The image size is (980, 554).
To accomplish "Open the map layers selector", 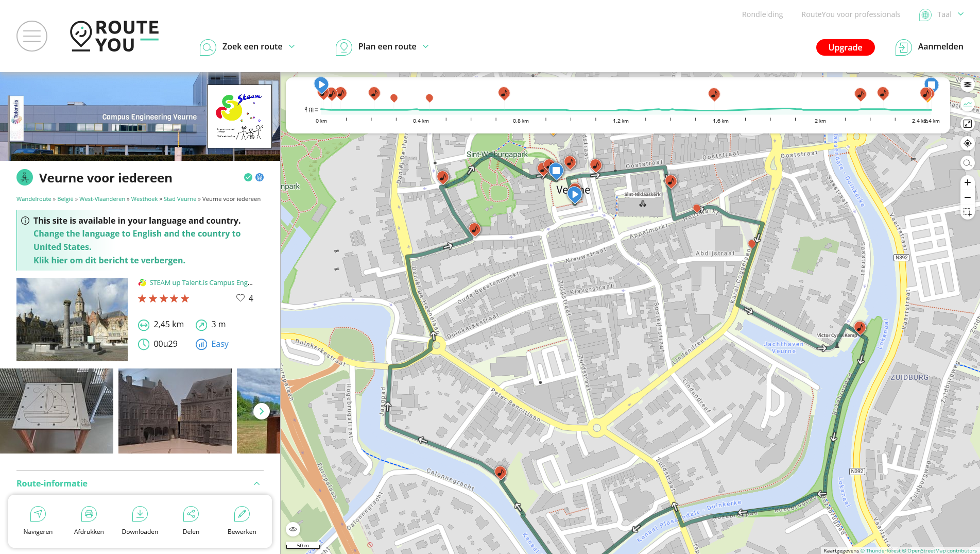I will click(968, 85).
